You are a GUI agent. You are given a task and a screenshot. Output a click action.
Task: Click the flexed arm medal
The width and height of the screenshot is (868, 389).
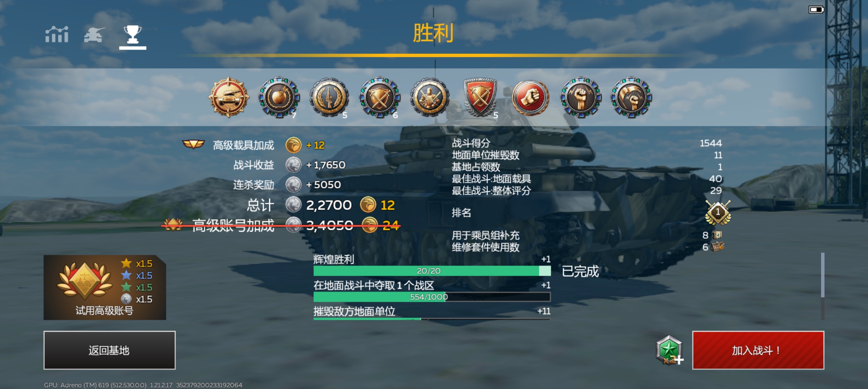point(631,97)
